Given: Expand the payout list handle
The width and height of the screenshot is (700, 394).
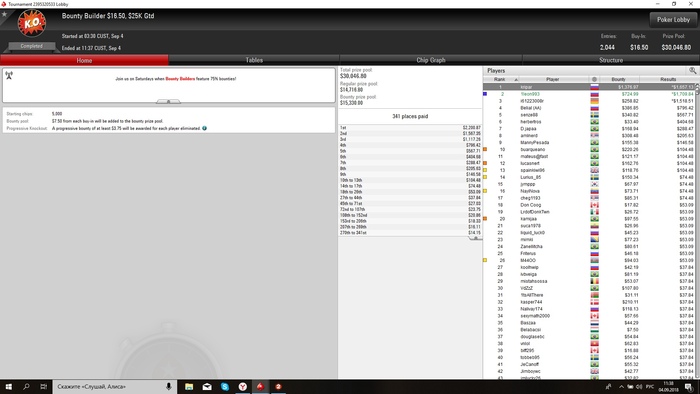Looking at the screenshot, I should click(x=476, y=238).
